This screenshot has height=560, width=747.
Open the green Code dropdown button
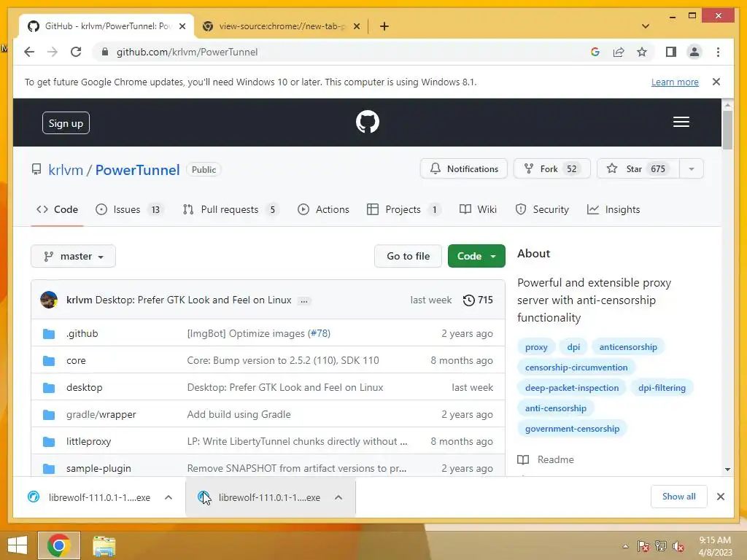pos(476,256)
